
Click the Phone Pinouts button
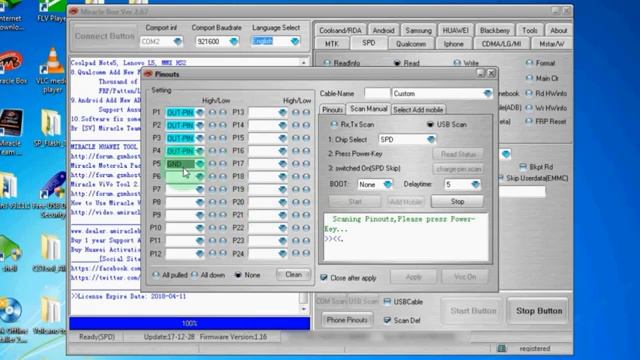(347, 320)
